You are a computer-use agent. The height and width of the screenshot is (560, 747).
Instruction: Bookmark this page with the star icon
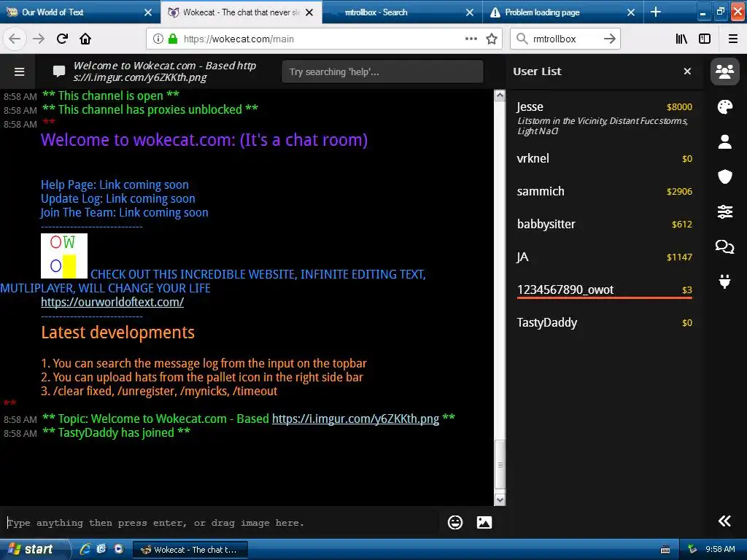(492, 39)
